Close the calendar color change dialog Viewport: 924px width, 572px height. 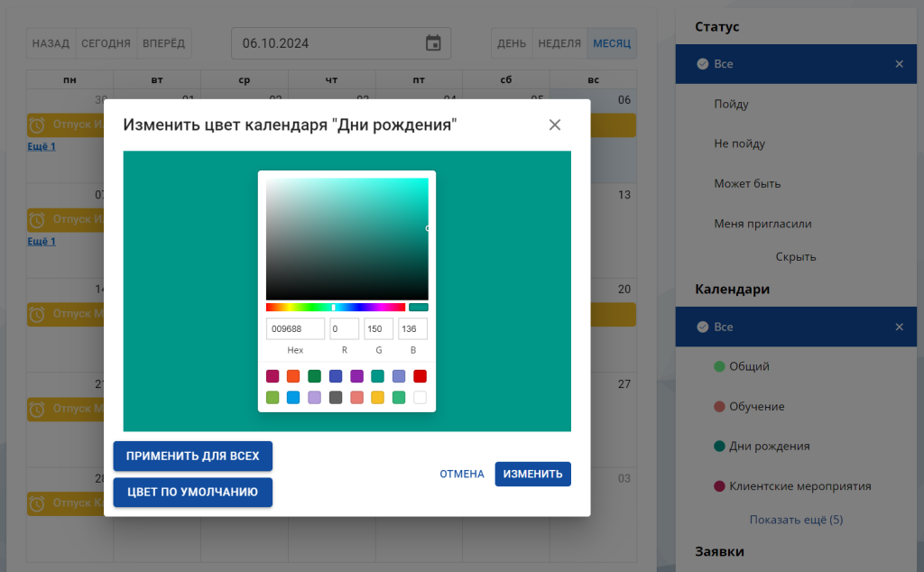[555, 125]
